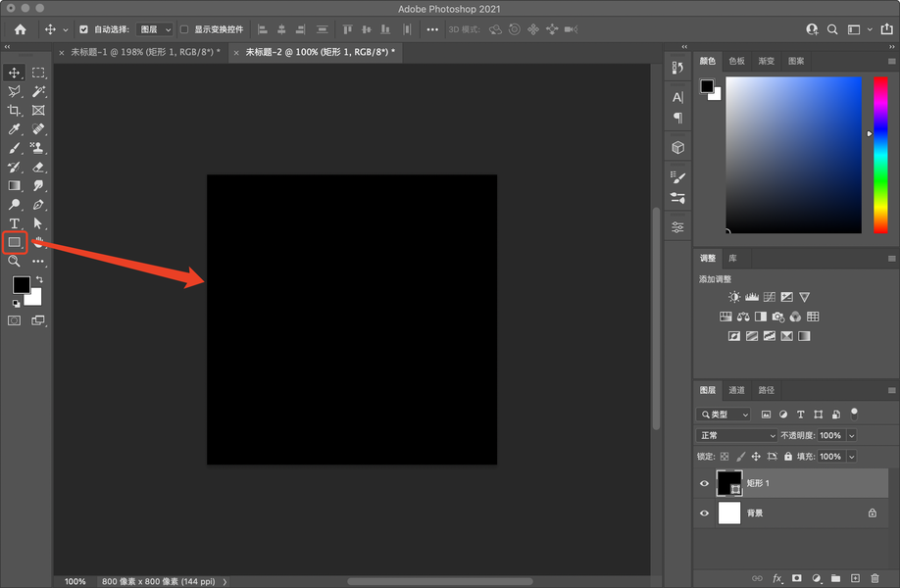Switch to the 路径 Paths tab
The width and height of the screenshot is (900, 588).
(767, 390)
